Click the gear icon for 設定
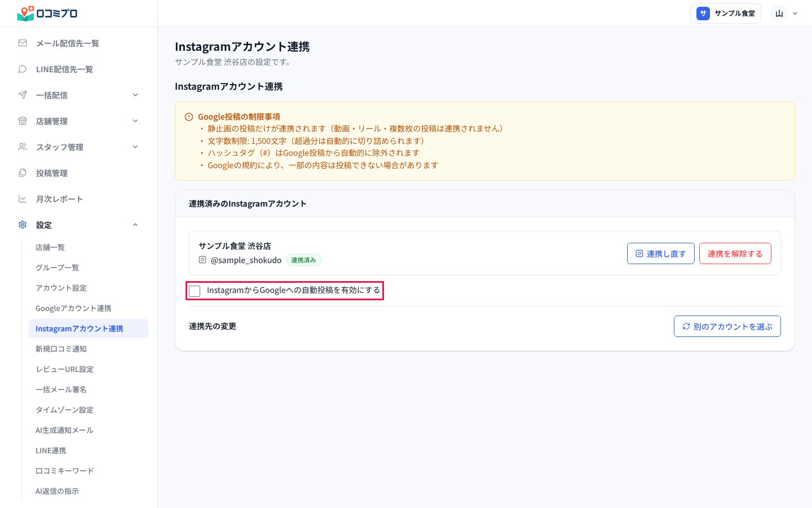 coord(23,225)
